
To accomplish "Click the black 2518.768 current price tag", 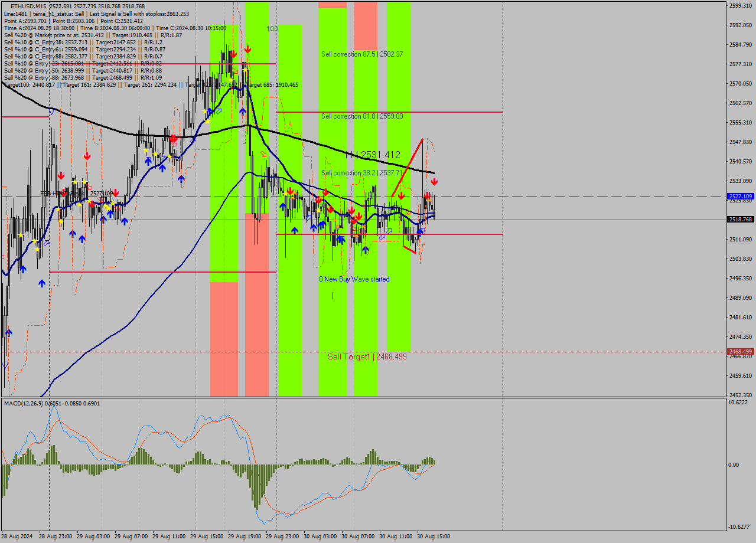I will click(740, 219).
